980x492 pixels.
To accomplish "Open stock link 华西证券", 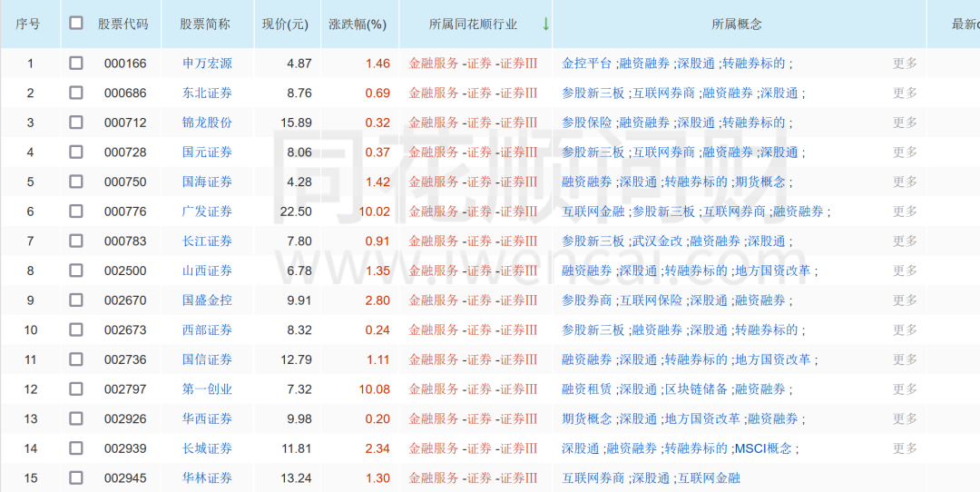I will pos(207,418).
